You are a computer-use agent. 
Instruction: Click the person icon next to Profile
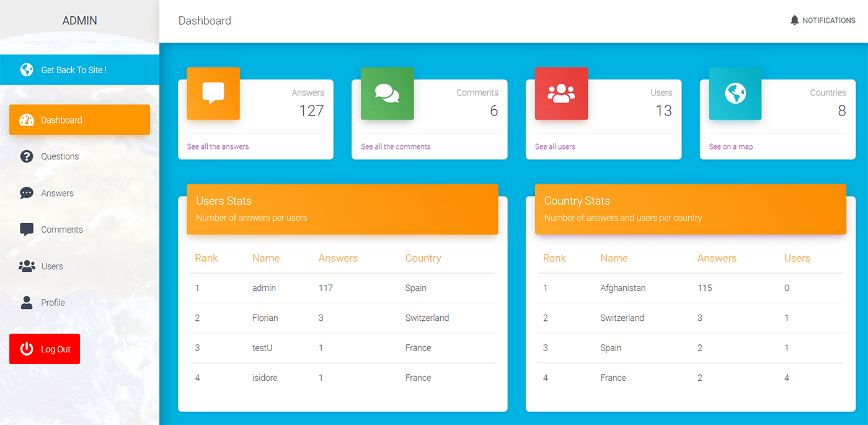pyautogui.click(x=26, y=302)
